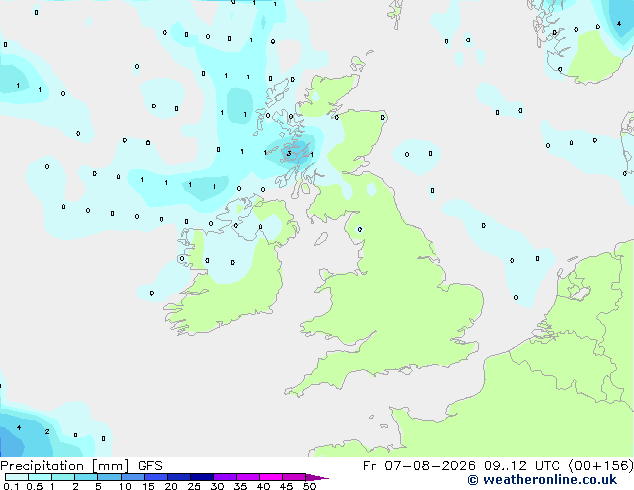Click the above-50 arrow tip of legend
634x490 pixels.
[x=317, y=477]
